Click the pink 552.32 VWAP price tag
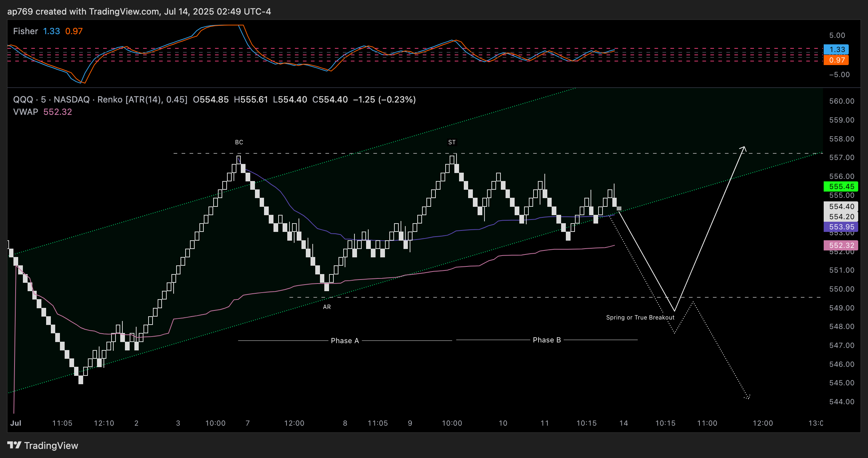This screenshot has width=868, height=458. [x=841, y=245]
